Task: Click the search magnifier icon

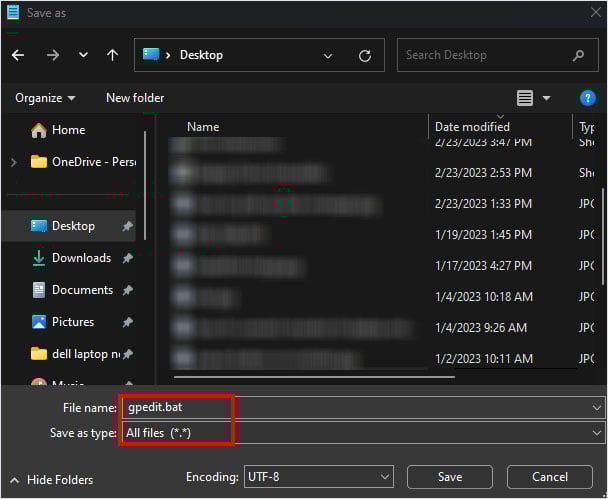Action: pos(578,55)
